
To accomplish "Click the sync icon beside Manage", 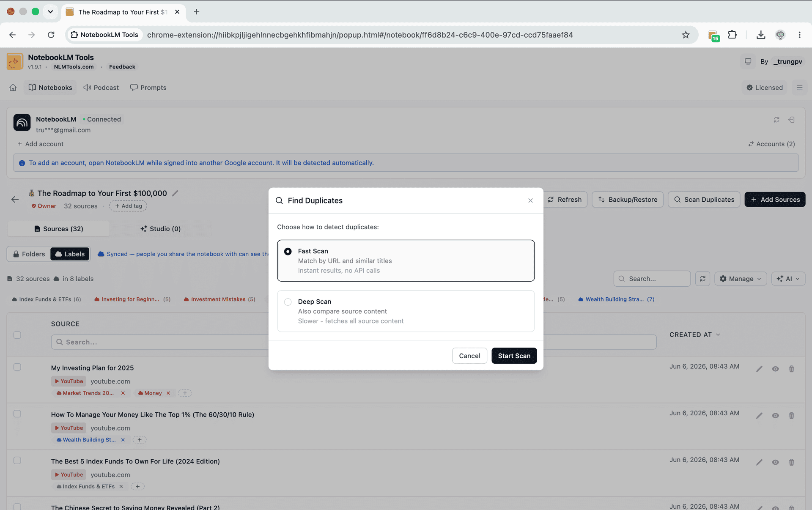I will click(702, 279).
